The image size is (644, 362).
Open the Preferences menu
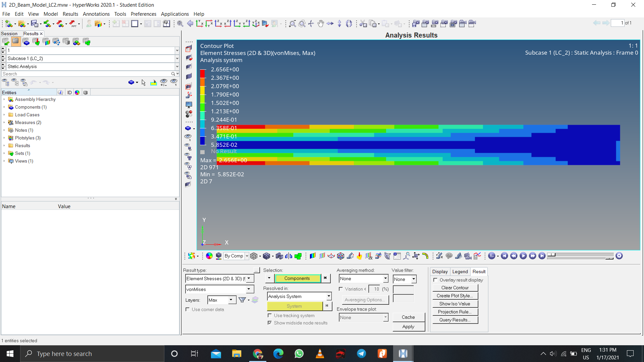(x=144, y=14)
